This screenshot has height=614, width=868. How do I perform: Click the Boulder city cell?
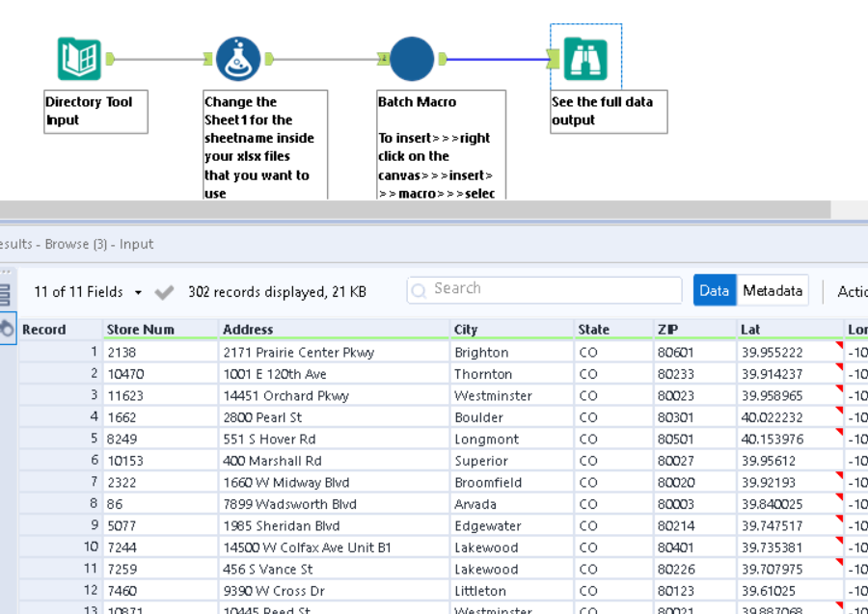(x=479, y=417)
